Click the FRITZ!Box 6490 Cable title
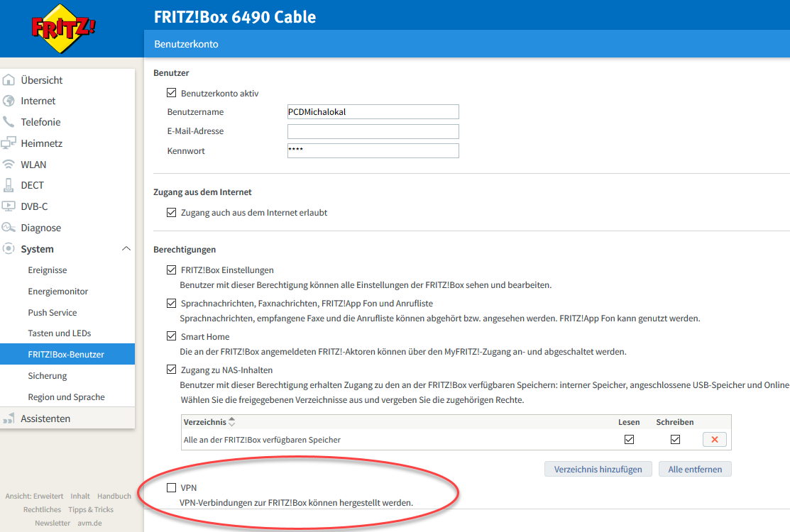Screen dimensions: 790x532 coord(235,16)
